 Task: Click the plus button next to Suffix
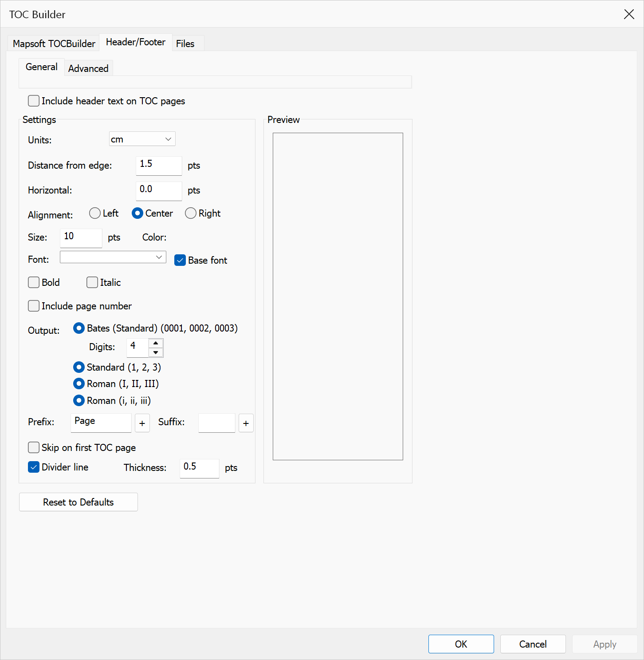pos(246,423)
